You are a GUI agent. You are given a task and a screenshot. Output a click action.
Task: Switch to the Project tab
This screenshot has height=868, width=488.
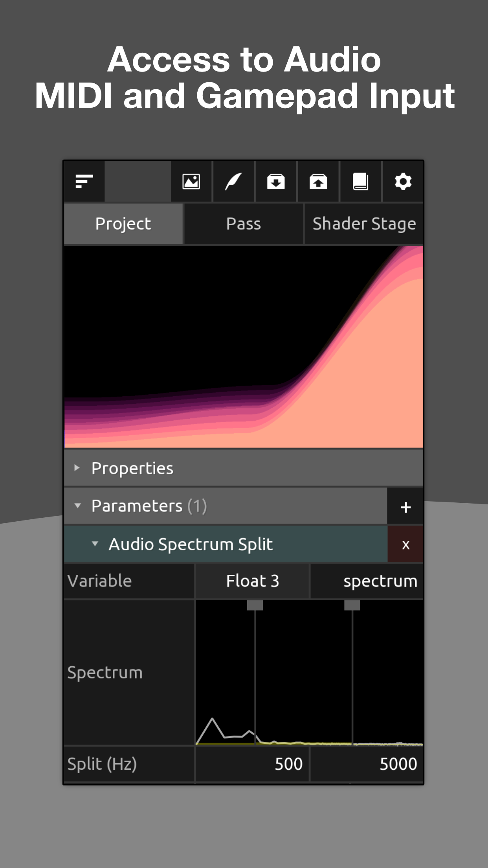click(x=123, y=224)
